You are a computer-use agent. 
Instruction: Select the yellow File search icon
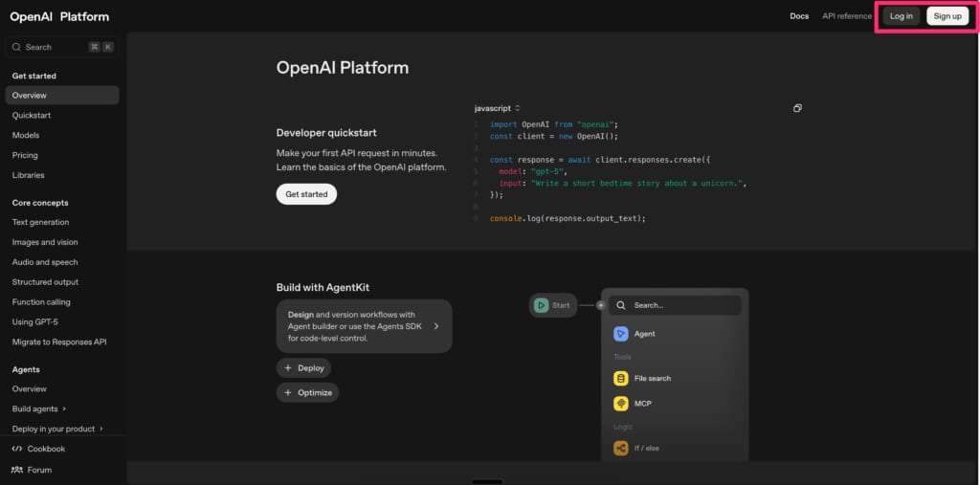click(620, 378)
